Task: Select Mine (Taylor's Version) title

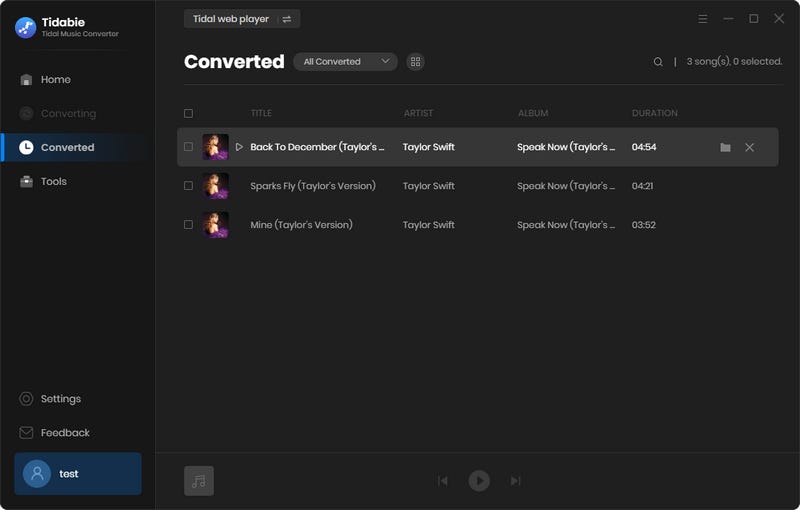Action: (301, 225)
